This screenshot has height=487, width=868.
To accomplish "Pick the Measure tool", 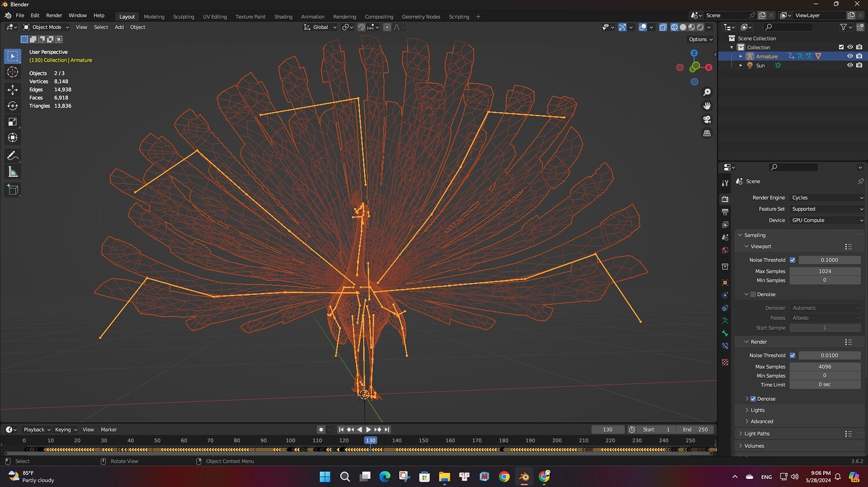I will point(12,172).
